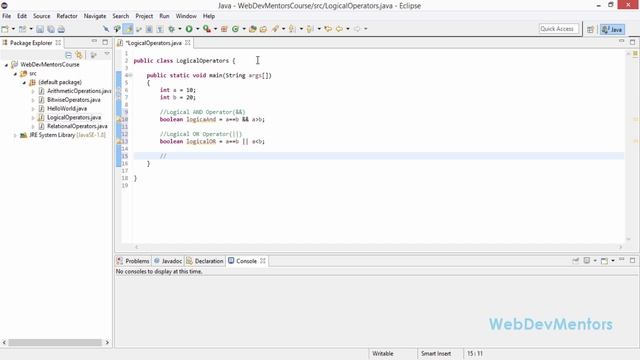This screenshot has width=640, height=360.
Task: Click the Print toolbar icon
Action: point(61,29)
